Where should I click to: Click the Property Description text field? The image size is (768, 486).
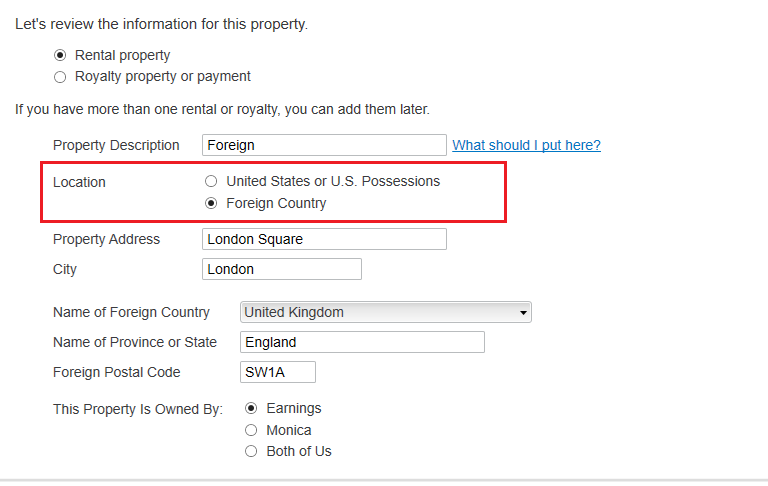pos(324,145)
